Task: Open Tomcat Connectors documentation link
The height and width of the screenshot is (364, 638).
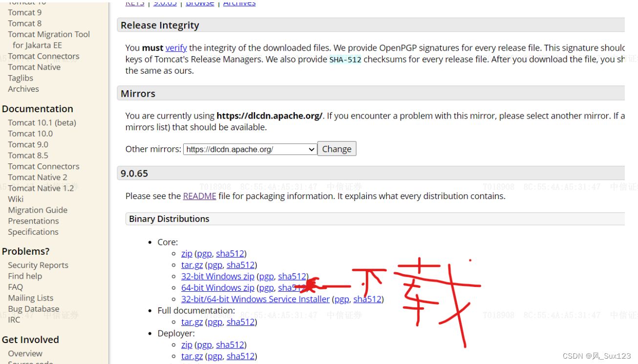Action: 43,166
